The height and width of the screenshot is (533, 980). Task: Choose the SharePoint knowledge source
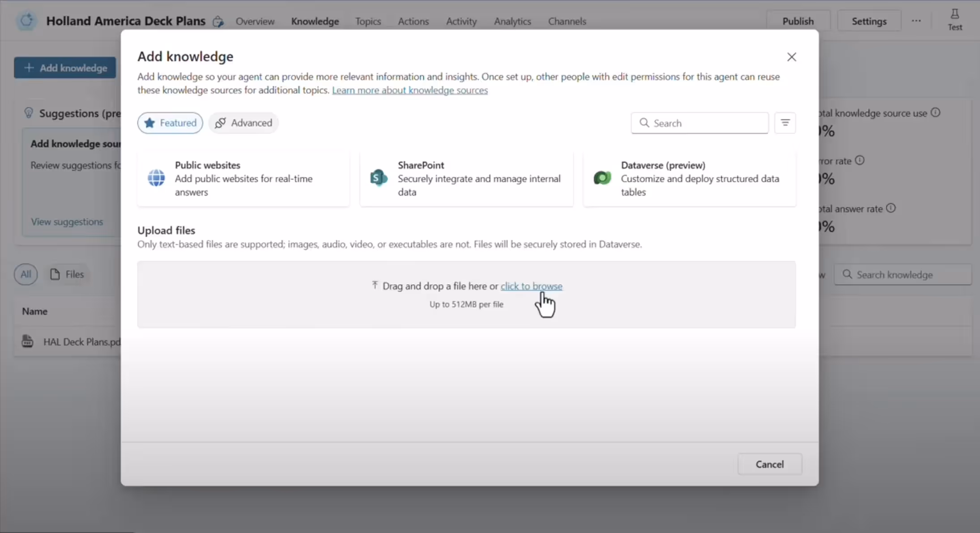tap(466, 179)
